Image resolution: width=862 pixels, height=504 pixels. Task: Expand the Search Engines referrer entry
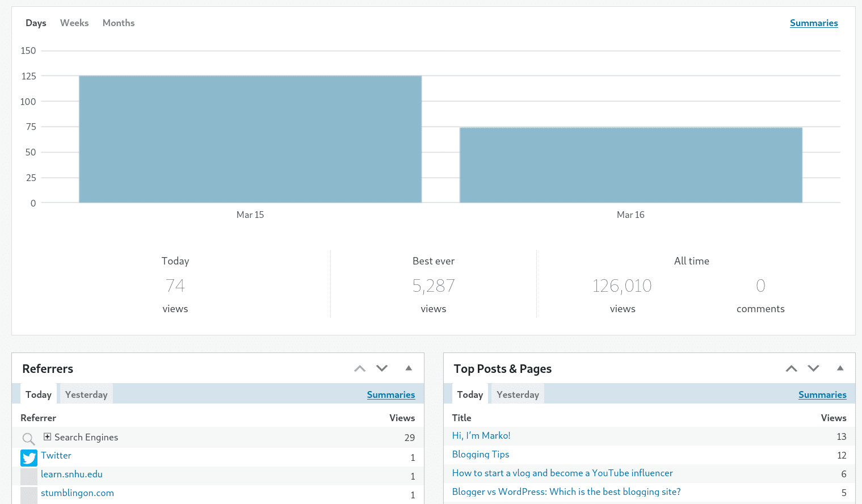point(47,437)
